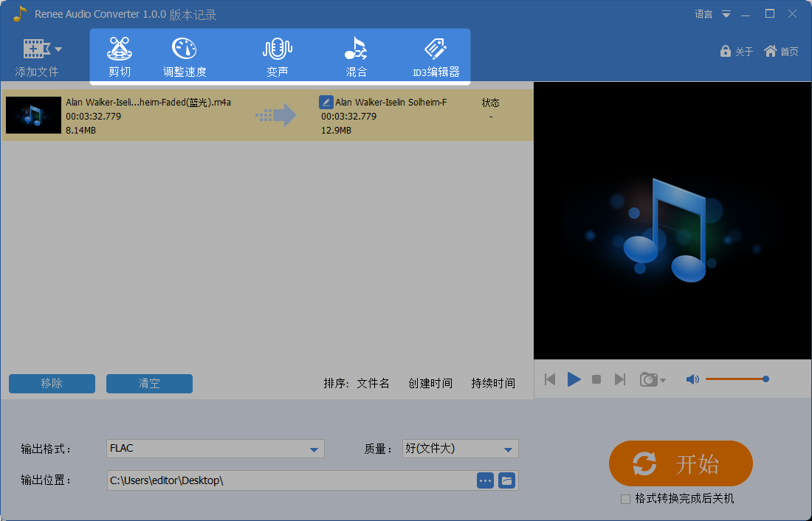
Task: Click the music note preview area
Action: point(672,220)
